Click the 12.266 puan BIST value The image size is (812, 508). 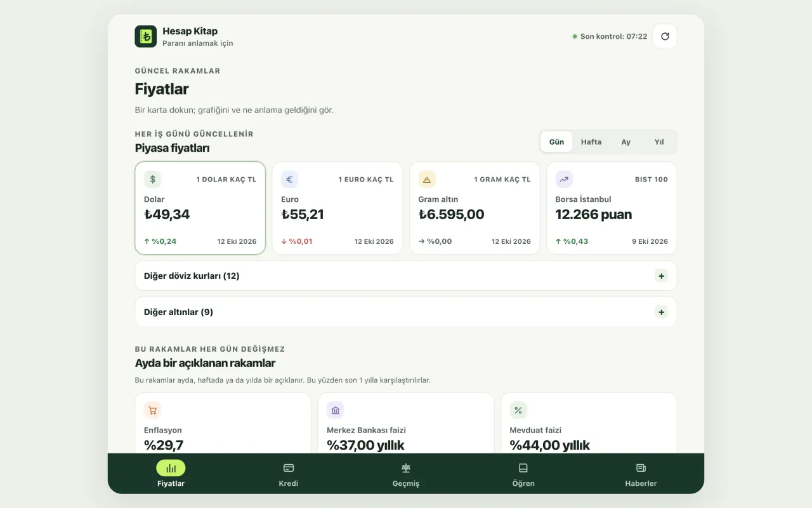click(x=594, y=215)
